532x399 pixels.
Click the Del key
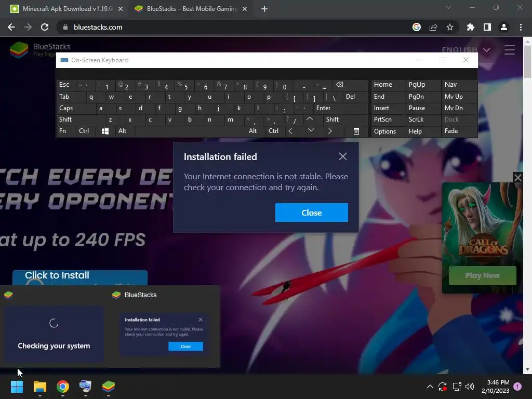(x=355, y=97)
